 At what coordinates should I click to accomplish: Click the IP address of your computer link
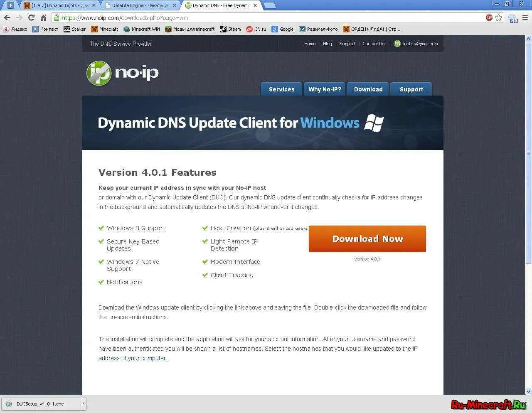point(258,353)
